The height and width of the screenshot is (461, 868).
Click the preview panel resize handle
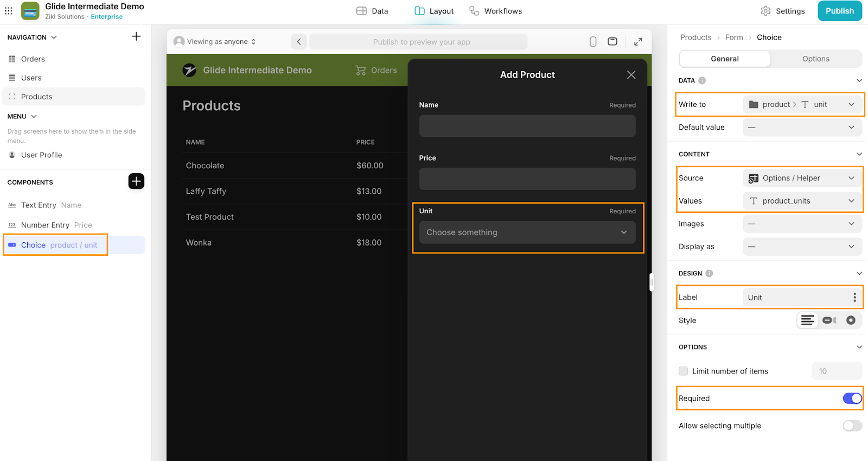tap(652, 282)
